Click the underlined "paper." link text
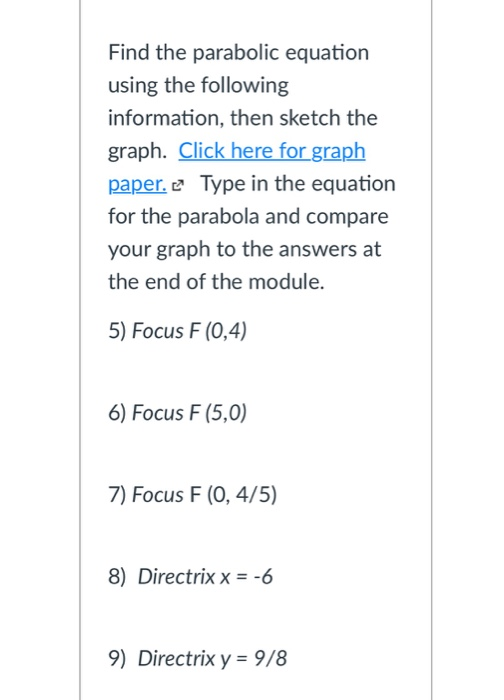This screenshot has height=700, width=504. (137, 183)
